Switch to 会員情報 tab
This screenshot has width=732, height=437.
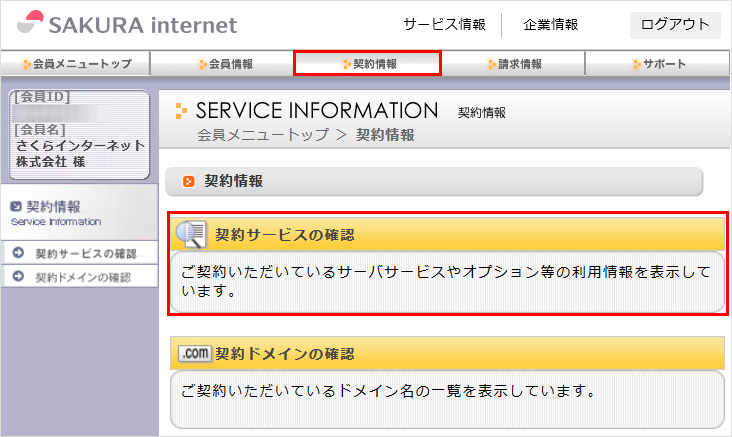(x=223, y=63)
